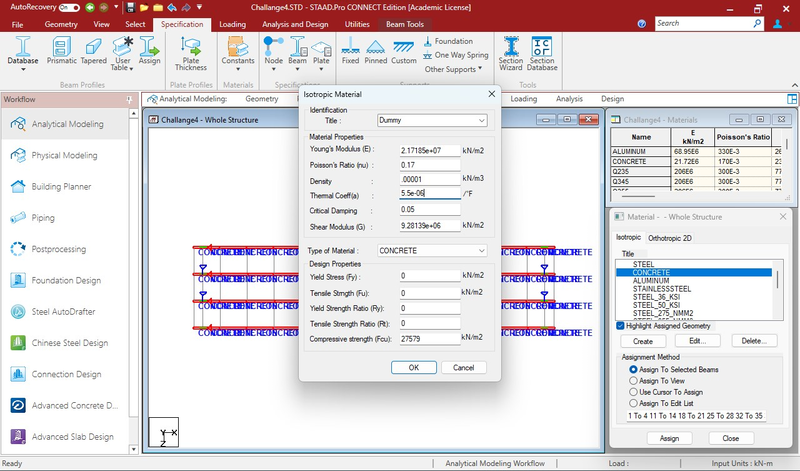The width and height of the screenshot is (800, 471).
Task: Open the Loading ribbon tab
Action: click(x=232, y=23)
